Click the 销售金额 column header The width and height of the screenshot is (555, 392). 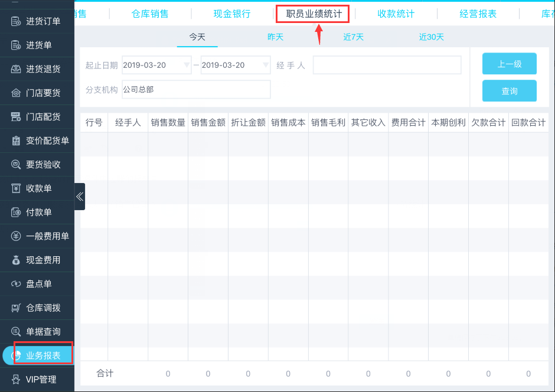click(x=208, y=123)
